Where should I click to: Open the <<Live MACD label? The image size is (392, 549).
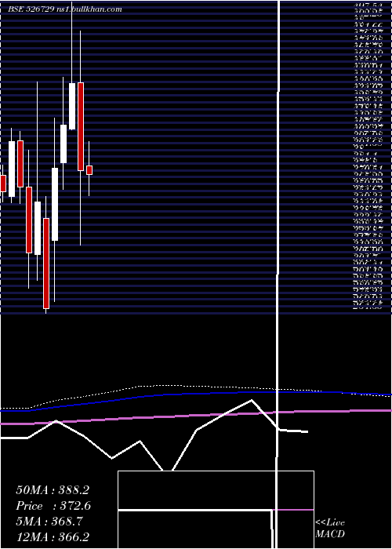click(330, 528)
